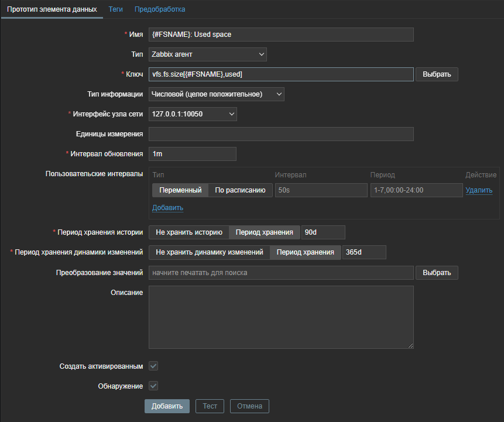Open the Тип dropdown showing Zabbix агент
The image size is (504, 422).
point(208,54)
